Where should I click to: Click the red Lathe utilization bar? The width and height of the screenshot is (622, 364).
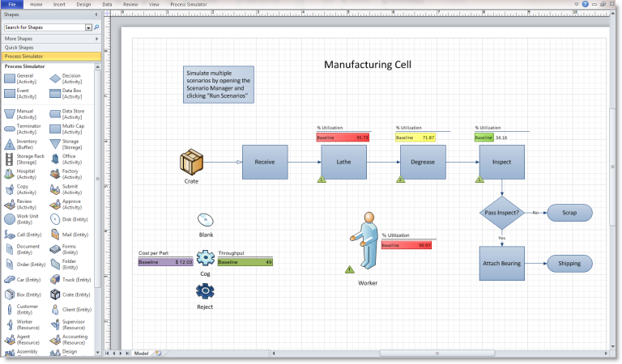click(x=343, y=138)
